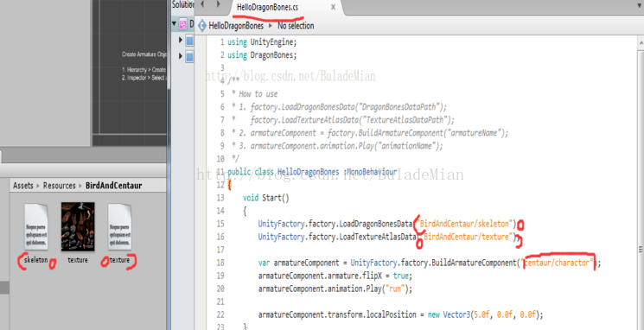Screen dimensions: 644x330
Task: Click the Create Armature Object text in scene view
Action: (143, 54)
